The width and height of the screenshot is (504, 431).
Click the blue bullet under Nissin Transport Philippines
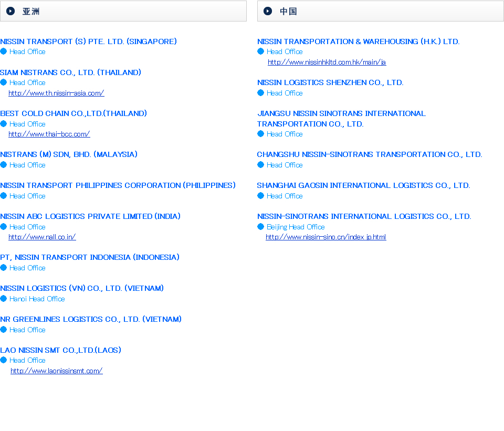pyautogui.click(x=4, y=196)
